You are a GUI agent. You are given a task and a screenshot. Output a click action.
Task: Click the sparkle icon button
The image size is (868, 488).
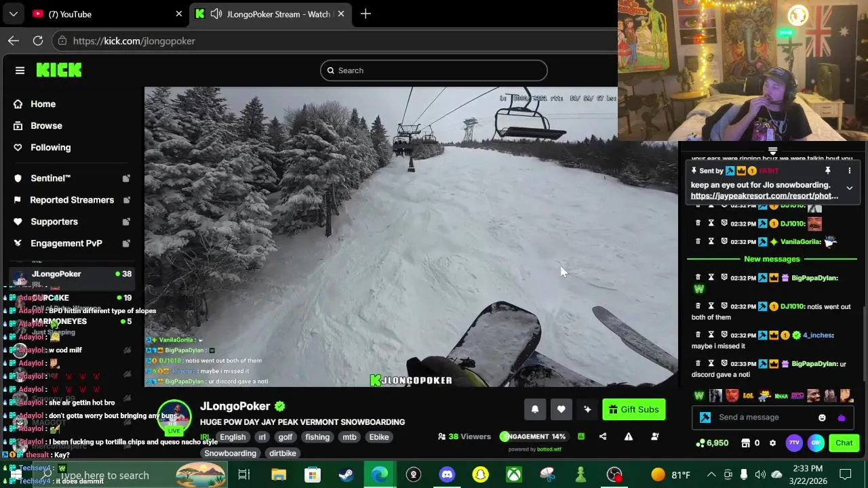[x=587, y=409]
